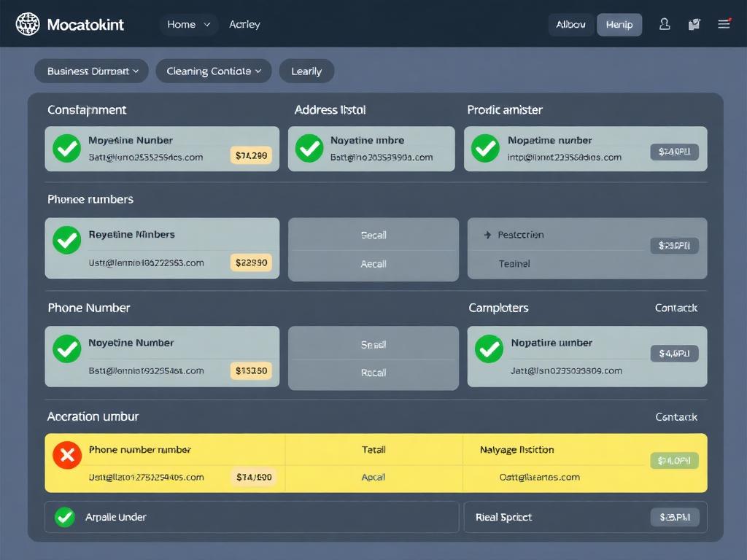The height and width of the screenshot is (560, 747).
Task: Click the red X icon on Acoration umbur row
Action: pyautogui.click(x=67, y=455)
